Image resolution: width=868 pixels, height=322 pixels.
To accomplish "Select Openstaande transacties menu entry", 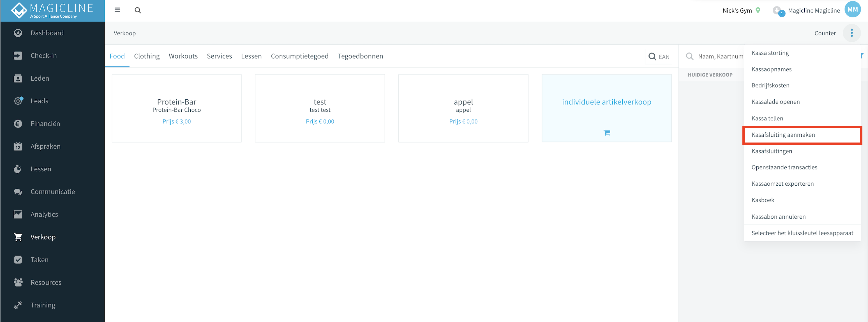I will [802, 167].
